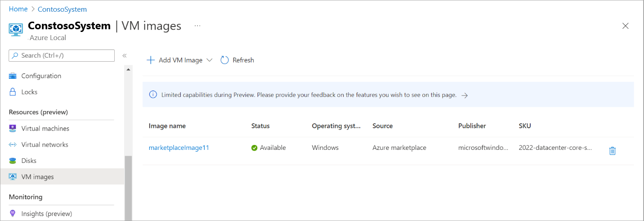
Task: Click the feedback arrow in Preview banner
Action: coord(465,95)
